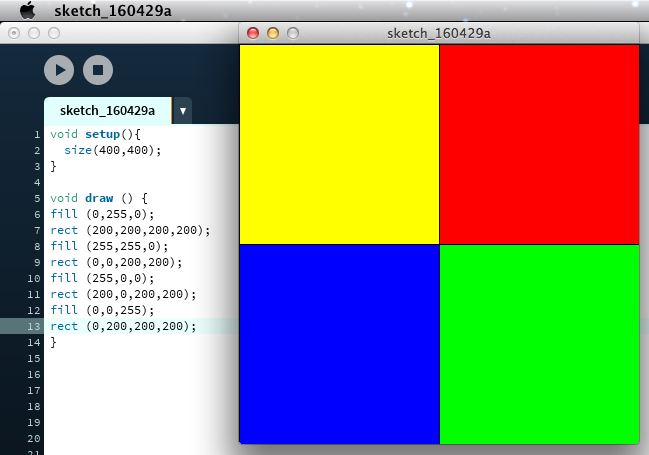Expand the tab options dropdown arrow

[183, 110]
